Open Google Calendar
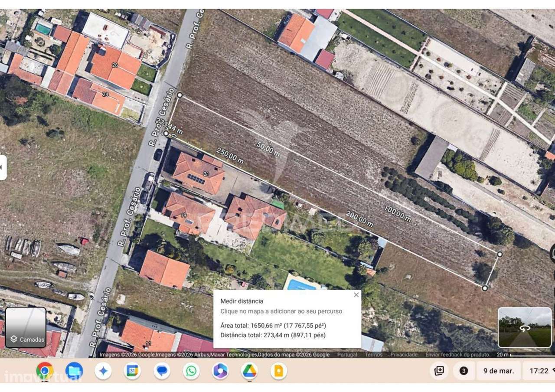This screenshot has height=392, width=555. (x=132, y=372)
